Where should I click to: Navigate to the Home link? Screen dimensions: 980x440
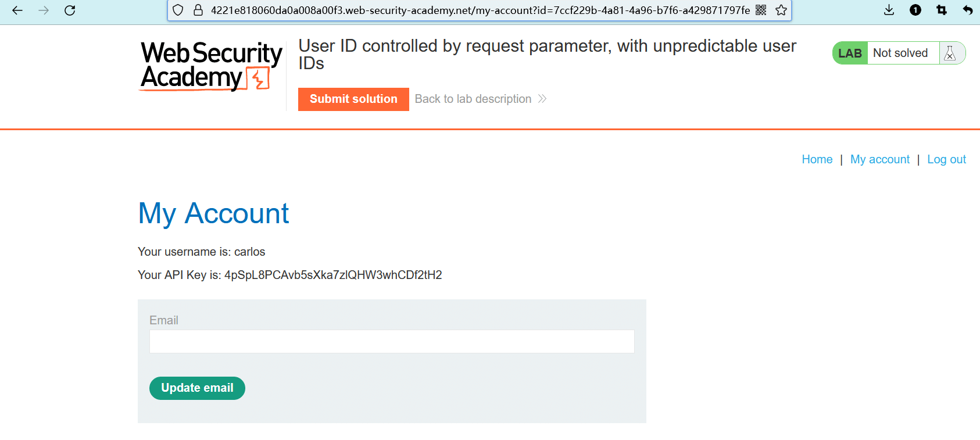coord(817,159)
